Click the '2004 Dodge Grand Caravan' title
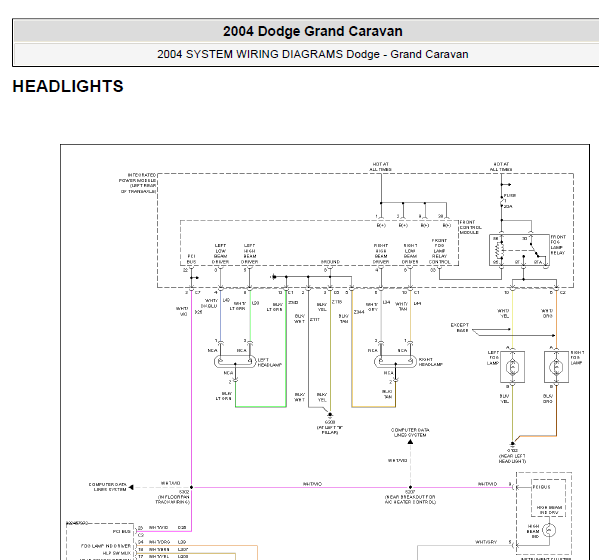Screen dimensions: 599x560 pos(312,31)
